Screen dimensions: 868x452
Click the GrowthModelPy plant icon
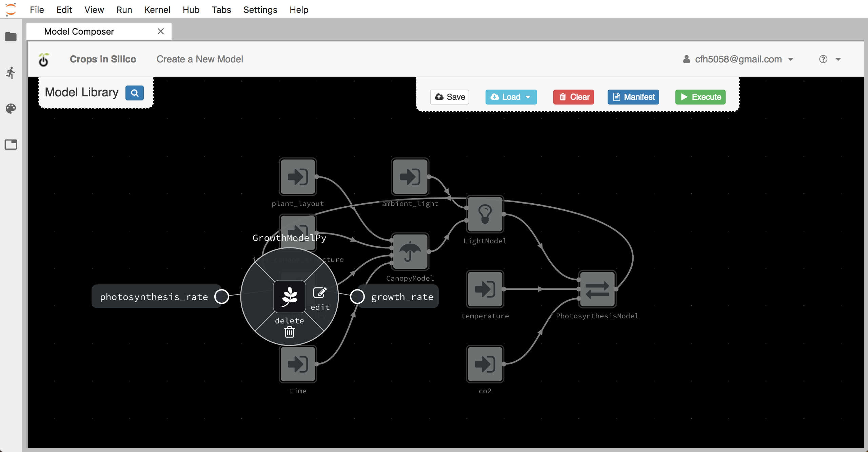(289, 297)
